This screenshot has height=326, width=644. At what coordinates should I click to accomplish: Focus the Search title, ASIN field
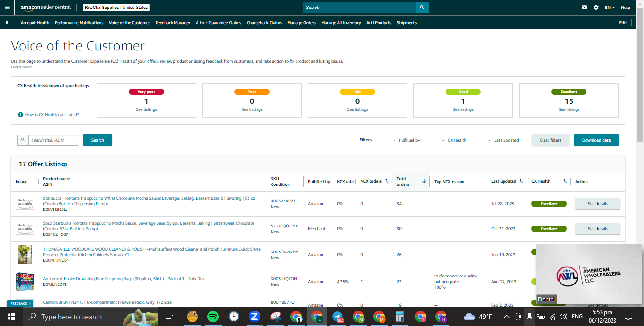[53, 140]
